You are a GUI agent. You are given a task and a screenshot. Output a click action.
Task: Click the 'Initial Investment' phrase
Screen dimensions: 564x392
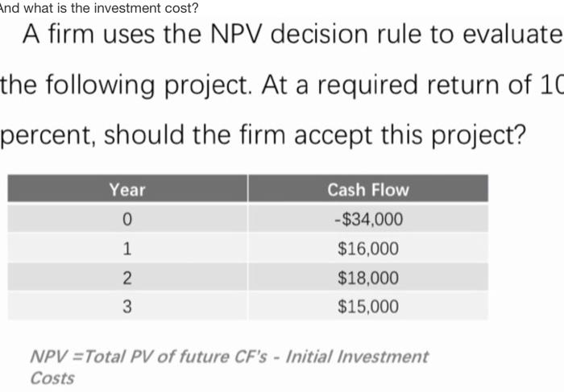357,357
